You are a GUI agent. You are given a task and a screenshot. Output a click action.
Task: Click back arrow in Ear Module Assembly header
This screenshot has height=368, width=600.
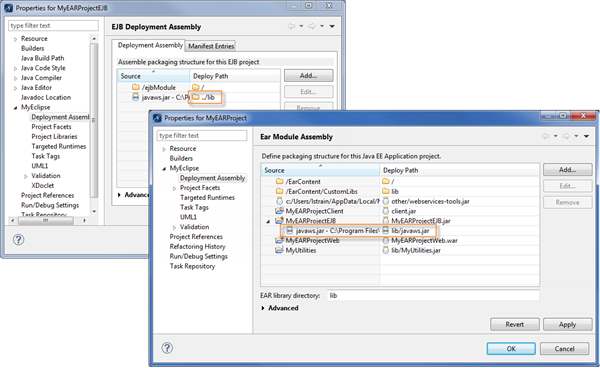[x=545, y=136]
